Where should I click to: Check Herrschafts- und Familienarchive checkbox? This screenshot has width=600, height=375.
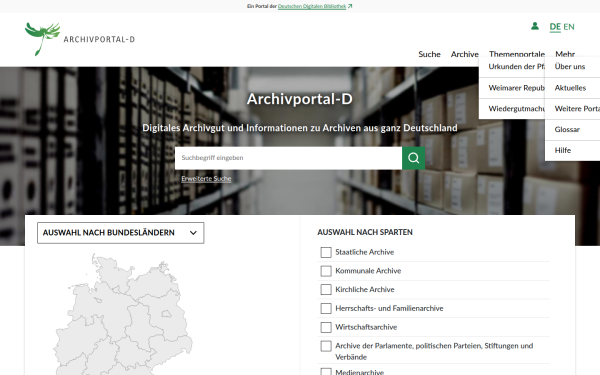coord(326,308)
